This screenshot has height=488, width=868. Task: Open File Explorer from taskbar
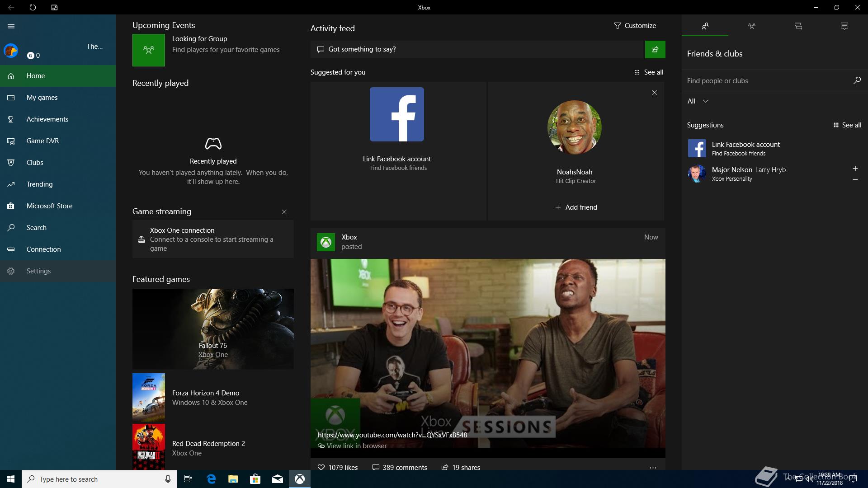click(x=233, y=479)
